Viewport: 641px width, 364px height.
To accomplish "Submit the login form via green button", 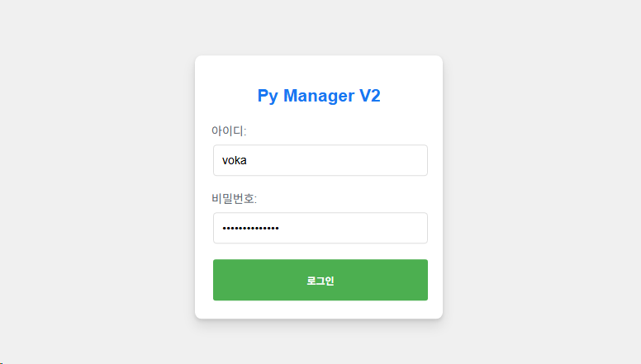I will pos(320,280).
